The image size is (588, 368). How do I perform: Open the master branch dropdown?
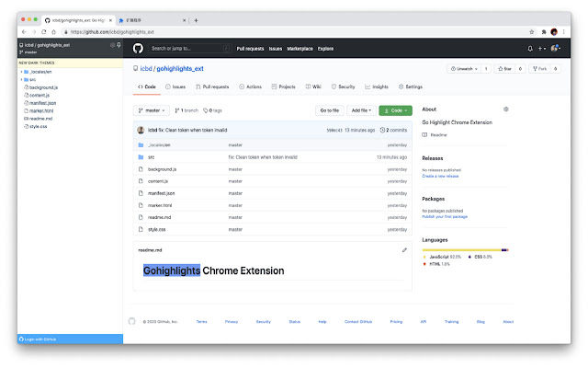coord(151,110)
